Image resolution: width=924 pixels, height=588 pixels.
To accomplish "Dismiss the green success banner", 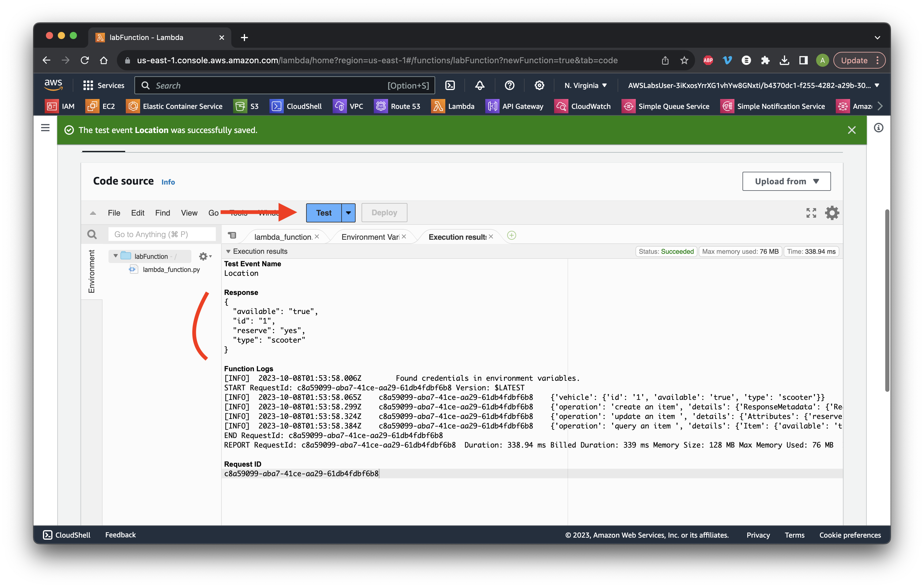I will 852,130.
